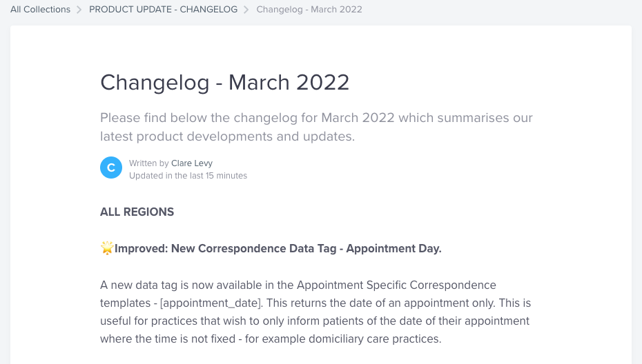Click the Improved: New Correspondence Data Tag heading
The height and width of the screenshot is (364, 642).
click(x=278, y=248)
